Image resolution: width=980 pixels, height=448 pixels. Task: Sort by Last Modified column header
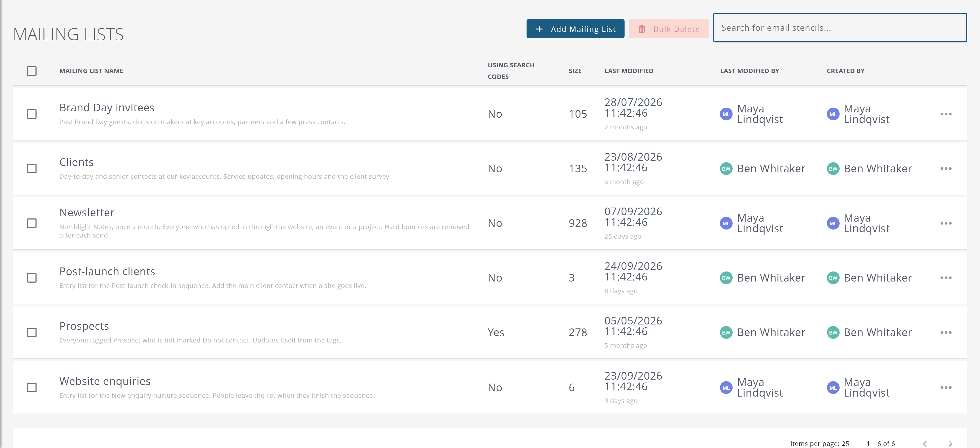point(629,71)
